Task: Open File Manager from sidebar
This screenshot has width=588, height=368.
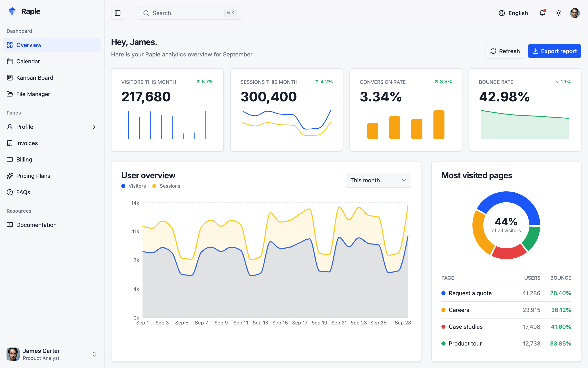Action: 52,94
